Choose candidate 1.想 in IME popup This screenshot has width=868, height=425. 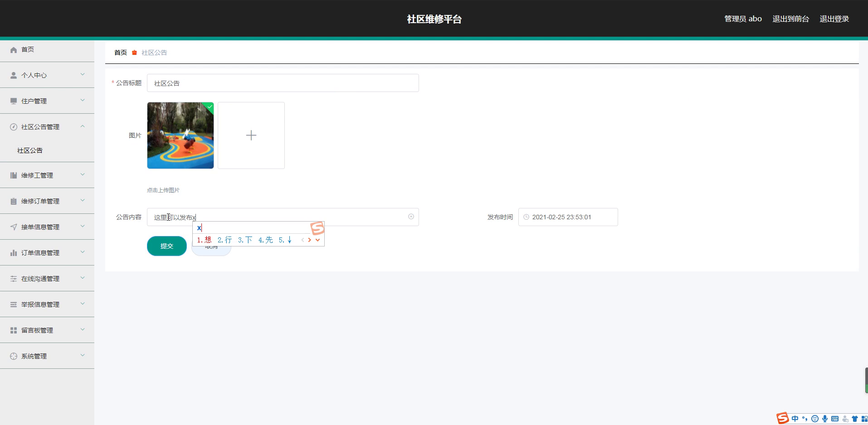pos(204,240)
